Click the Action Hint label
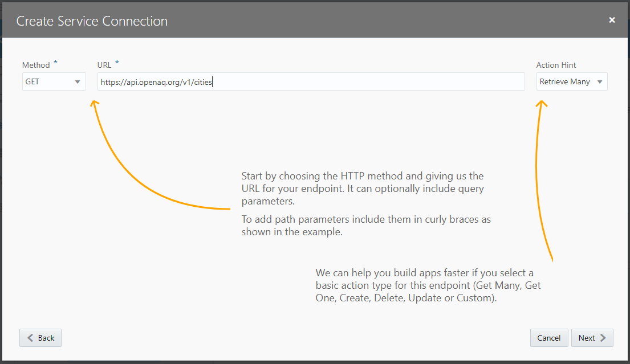Screen dimensions: 630x364 click(x=556, y=66)
